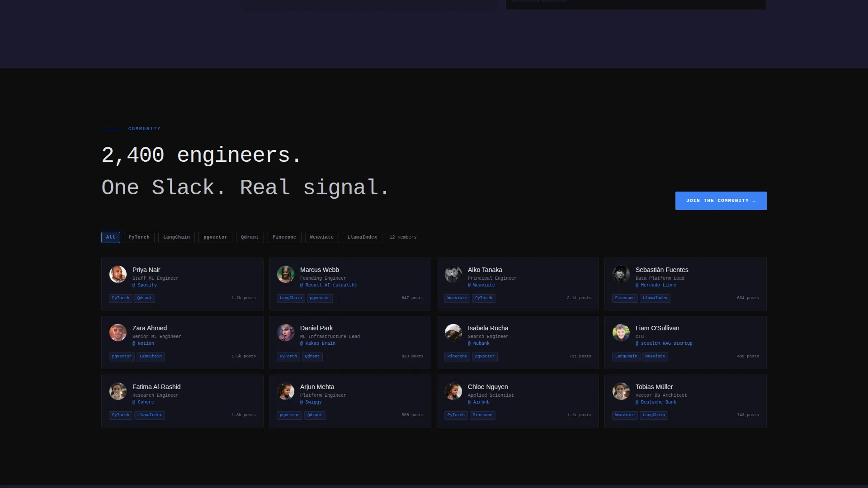Enable the LangChain member filter
868x488 pixels.
pos(176,237)
